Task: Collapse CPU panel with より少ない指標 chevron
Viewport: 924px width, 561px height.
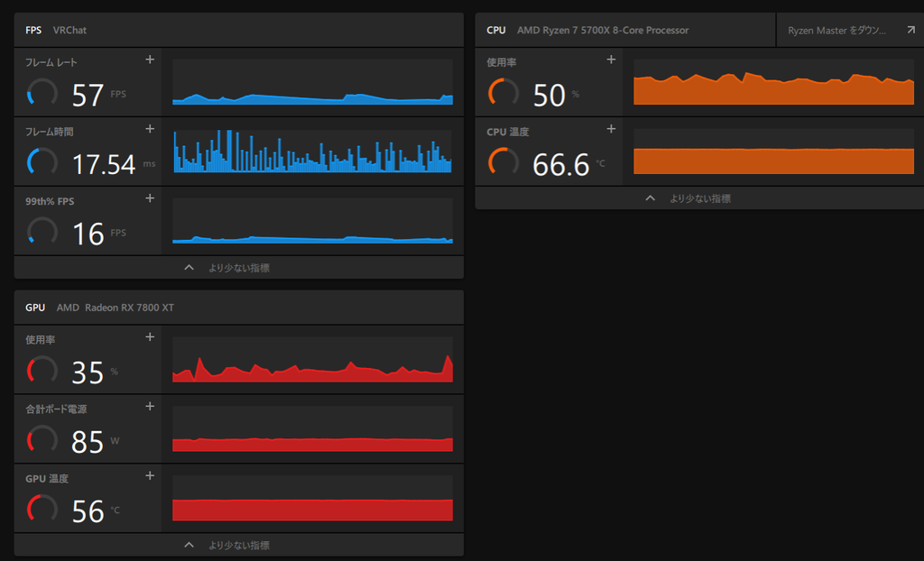Action: 650,198
